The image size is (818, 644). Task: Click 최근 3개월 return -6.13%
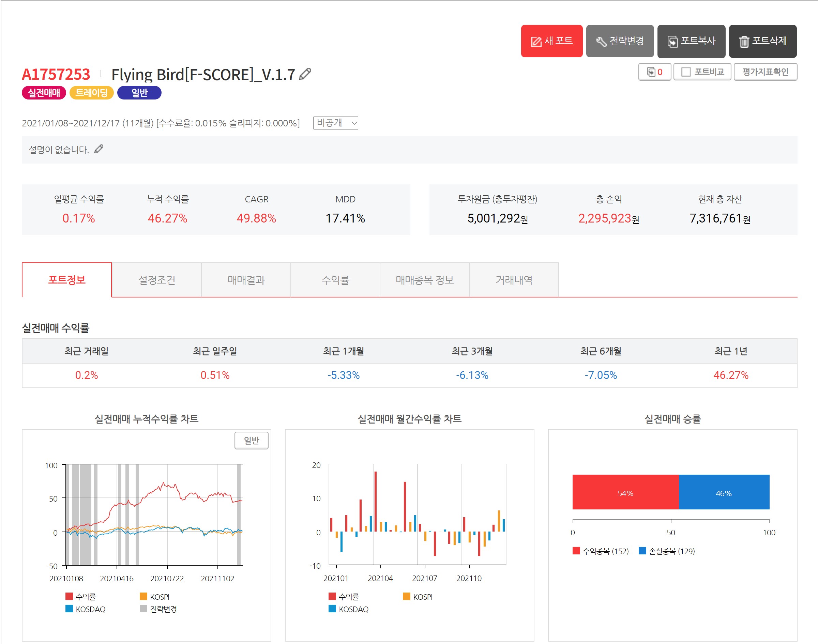click(472, 375)
